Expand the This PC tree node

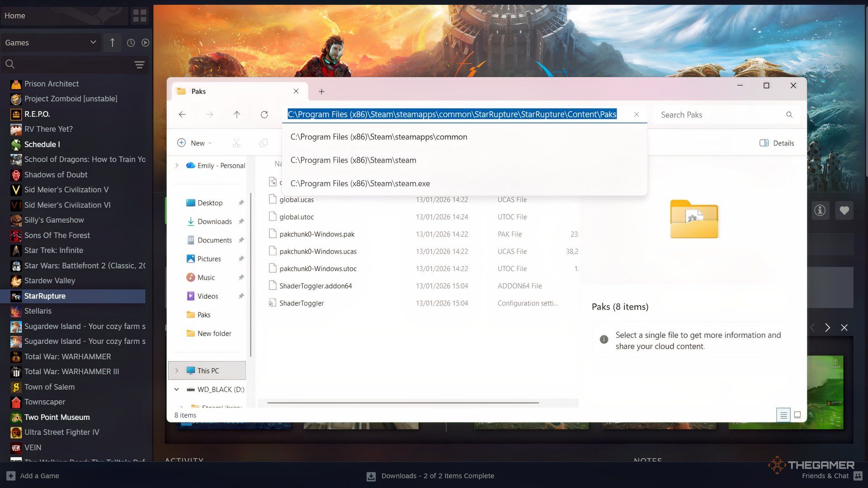pos(177,371)
